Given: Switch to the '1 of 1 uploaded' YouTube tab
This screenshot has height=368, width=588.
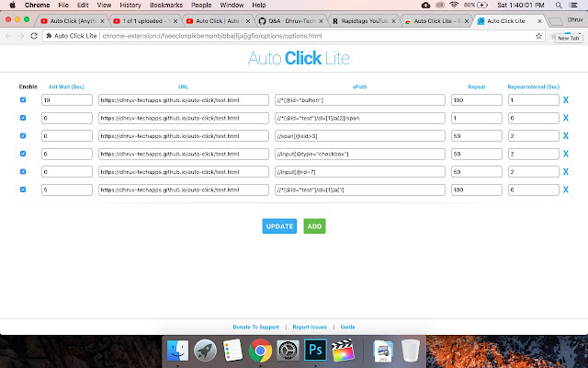Looking at the screenshot, I should (143, 21).
